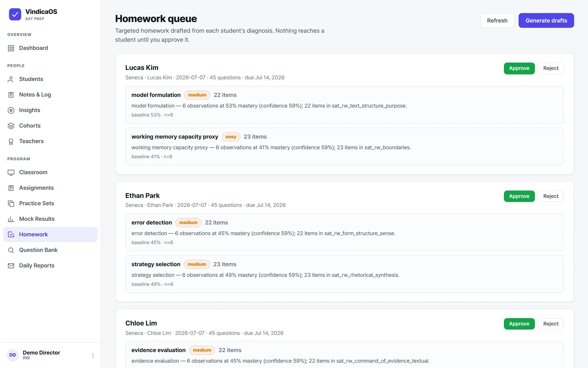Select the Homework sidebar item
Image resolution: width=588 pixels, height=368 pixels.
click(50, 235)
